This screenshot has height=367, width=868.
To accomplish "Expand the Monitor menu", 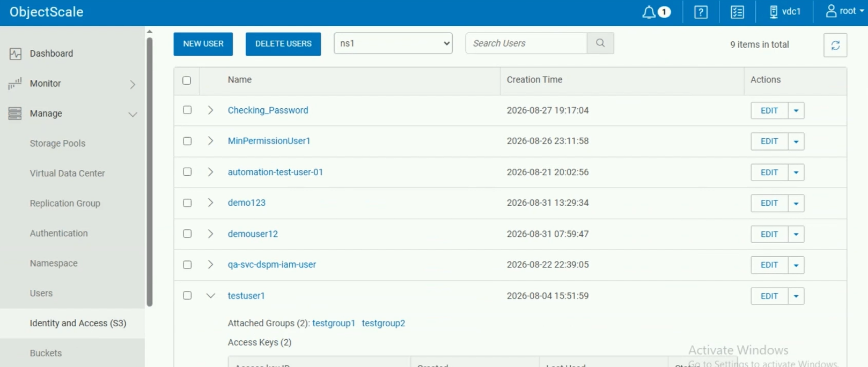I will coord(133,84).
